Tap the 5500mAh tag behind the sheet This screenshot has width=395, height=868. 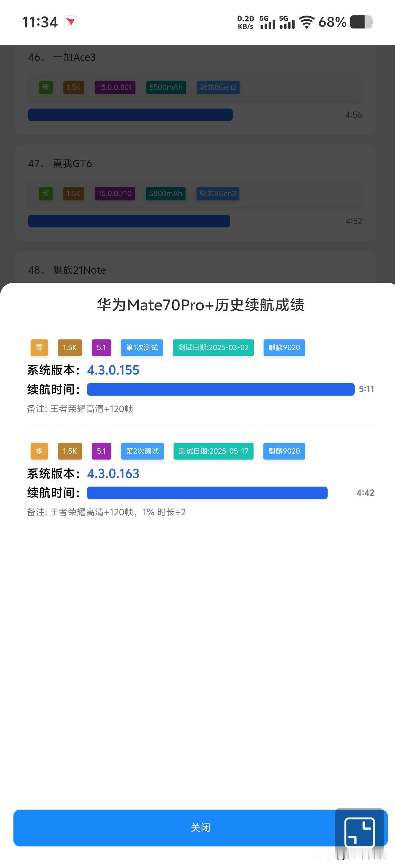point(166,87)
